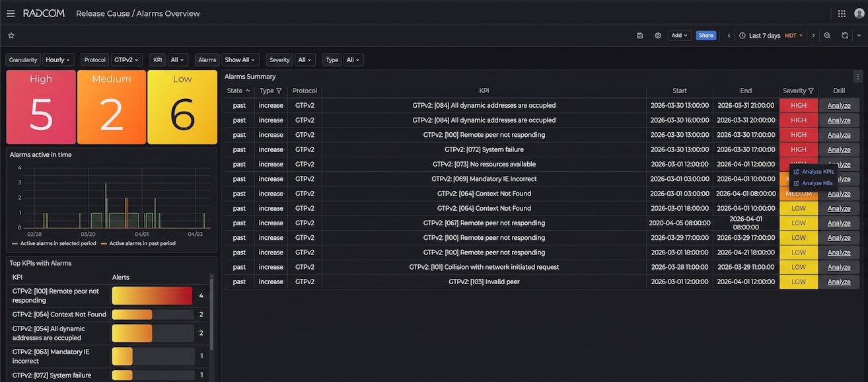Click the KPI column header
This screenshot has height=382, width=868.
484,91
